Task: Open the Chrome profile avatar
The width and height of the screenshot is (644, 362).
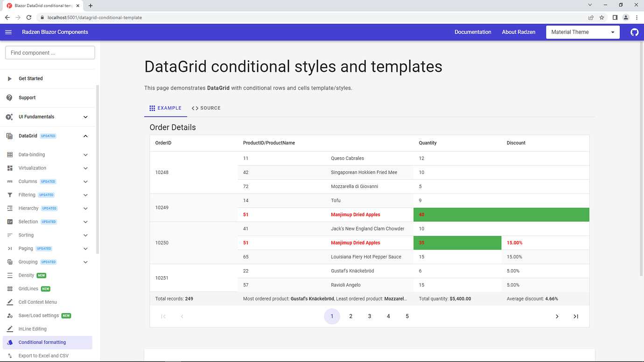Action: coord(626,17)
